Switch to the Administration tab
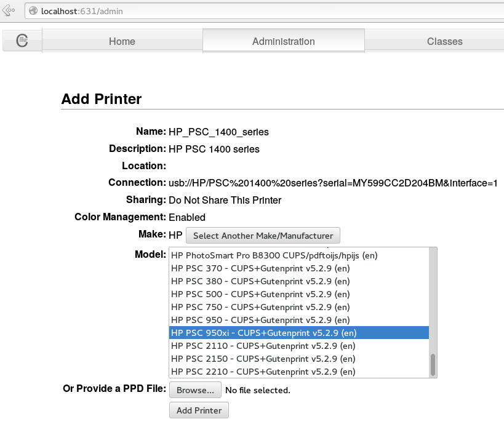Screen dimensions: 504x435 tap(284, 41)
